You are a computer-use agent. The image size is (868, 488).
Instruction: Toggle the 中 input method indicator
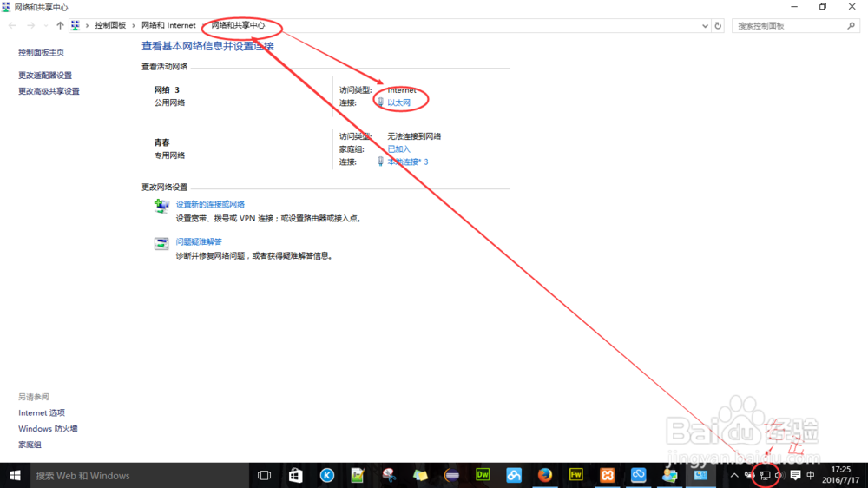pos(811,475)
